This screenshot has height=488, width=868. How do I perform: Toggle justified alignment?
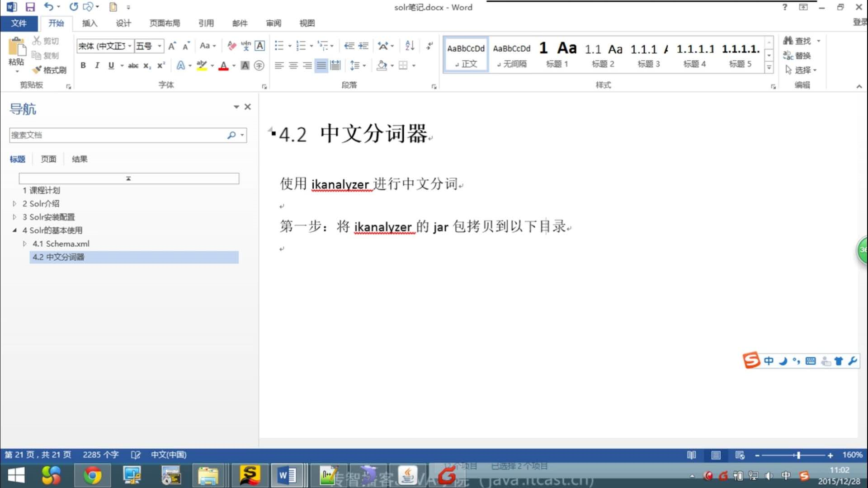click(321, 66)
